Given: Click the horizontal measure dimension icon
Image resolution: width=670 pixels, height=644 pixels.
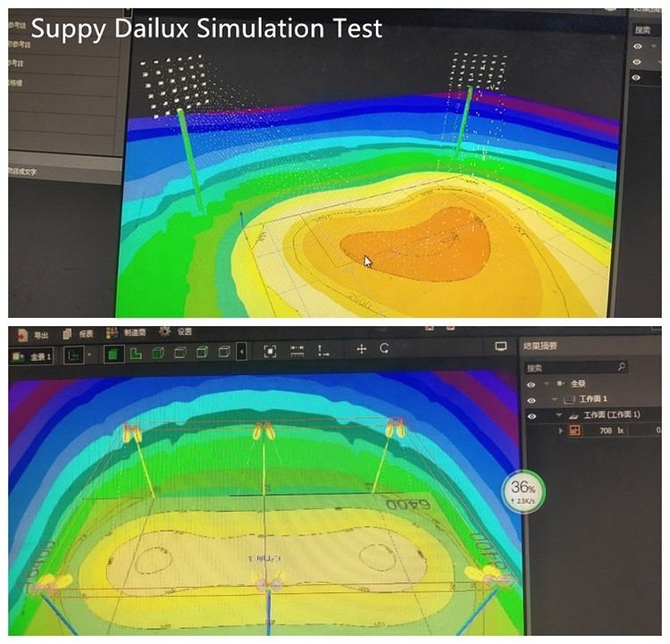Looking at the screenshot, I should coord(297,350).
